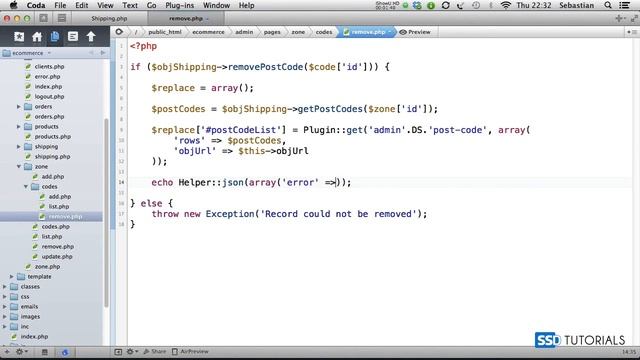Open shipping.php in the file tree
The width and height of the screenshot is (640, 360).
coord(52,157)
